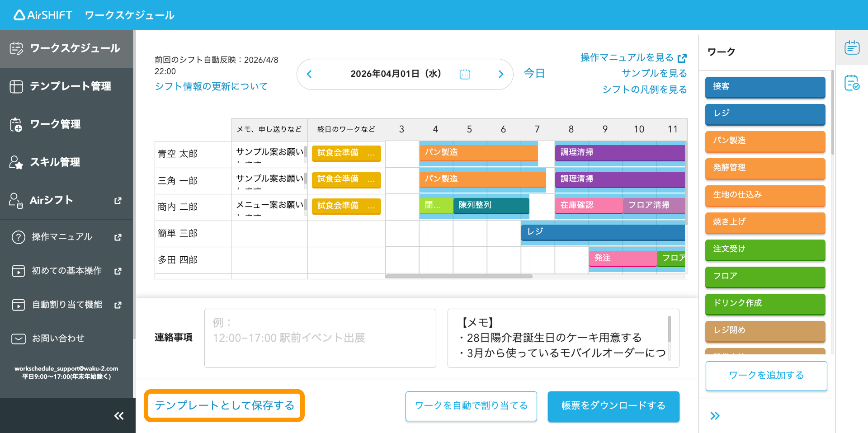Expand the work panel with double-chevron

(715, 416)
